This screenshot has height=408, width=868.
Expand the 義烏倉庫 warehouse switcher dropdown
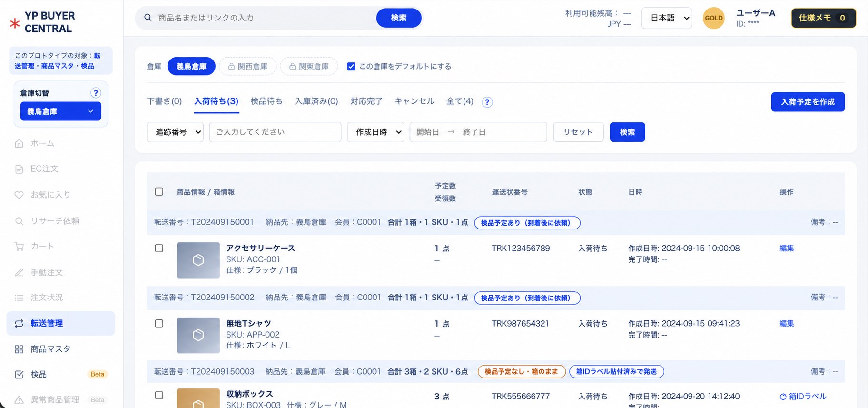coord(60,111)
